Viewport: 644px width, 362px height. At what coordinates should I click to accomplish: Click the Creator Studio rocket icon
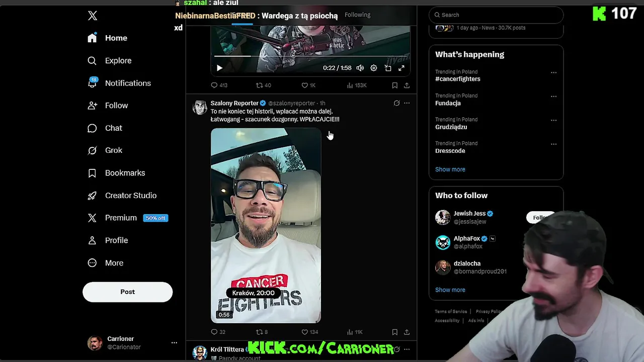(92, 196)
